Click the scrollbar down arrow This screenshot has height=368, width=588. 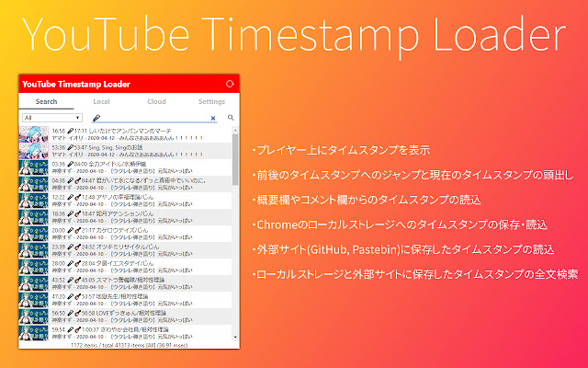[235, 337]
